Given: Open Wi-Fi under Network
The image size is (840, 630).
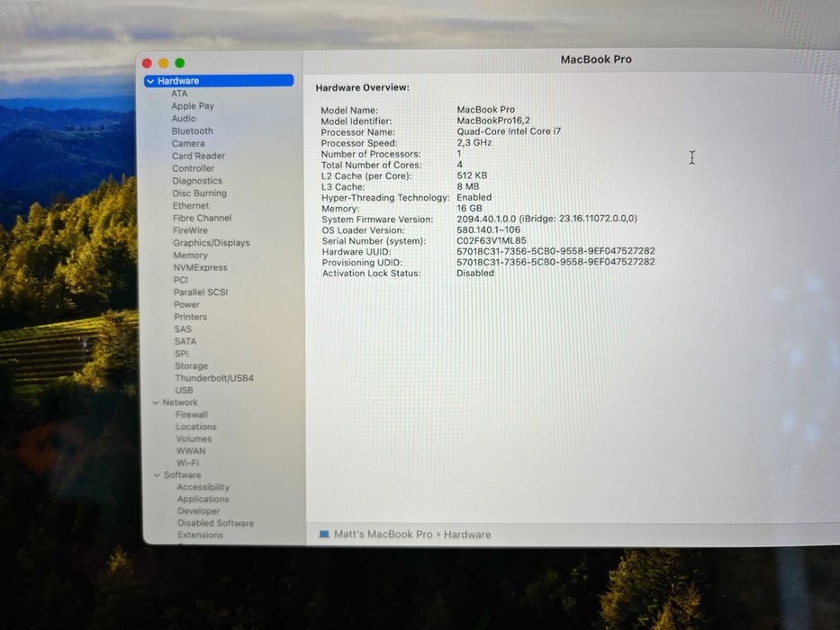Looking at the screenshot, I should (x=187, y=463).
